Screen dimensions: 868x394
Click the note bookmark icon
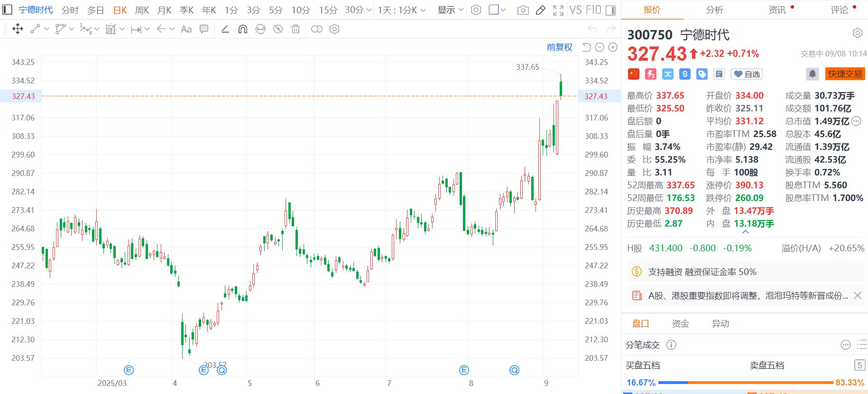(719, 74)
